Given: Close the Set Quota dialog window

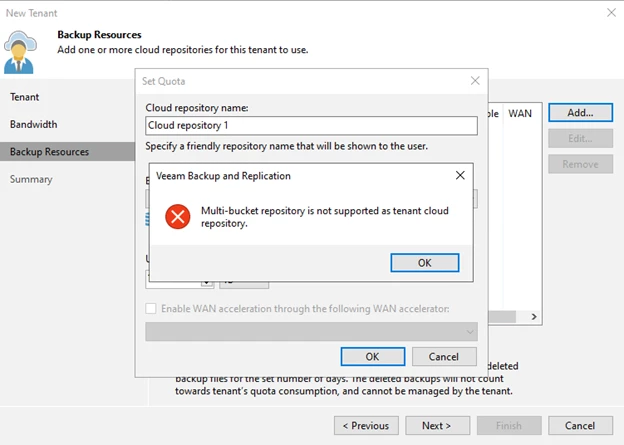Looking at the screenshot, I should tap(475, 81).
